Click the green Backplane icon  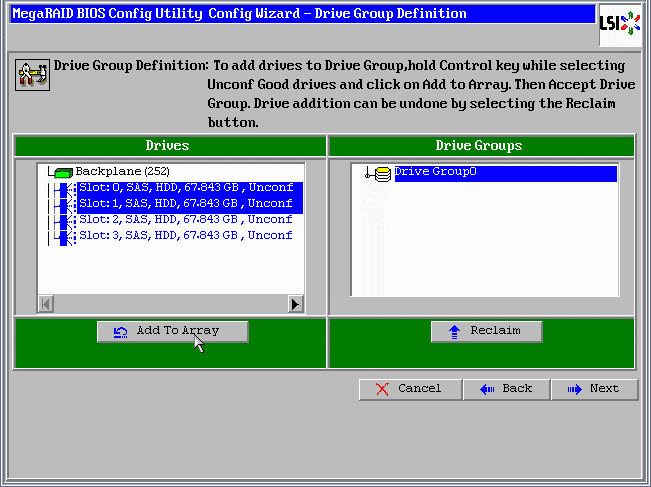tap(63, 172)
